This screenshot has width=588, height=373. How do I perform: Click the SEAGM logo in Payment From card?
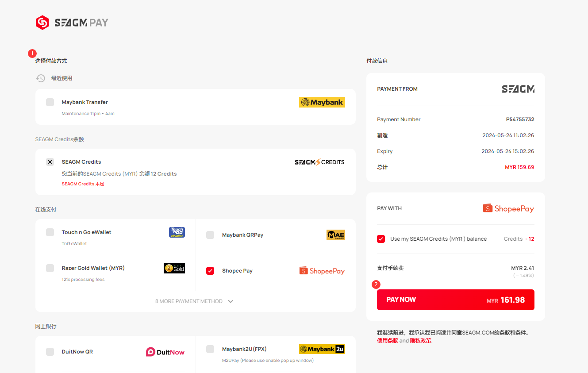coord(518,89)
